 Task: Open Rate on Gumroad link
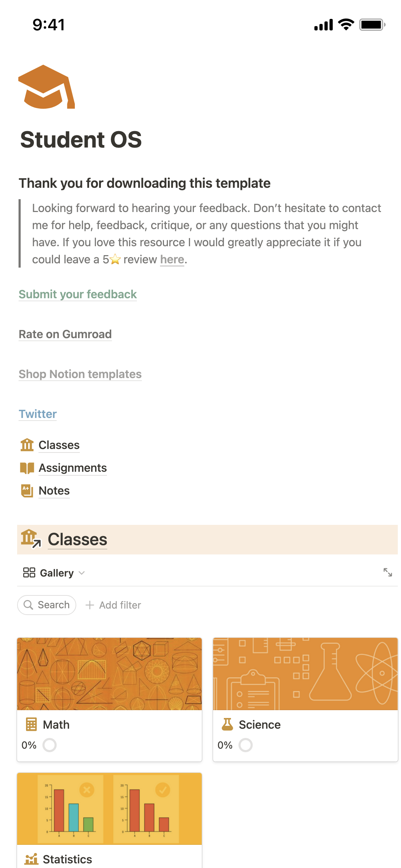click(65, 334)
